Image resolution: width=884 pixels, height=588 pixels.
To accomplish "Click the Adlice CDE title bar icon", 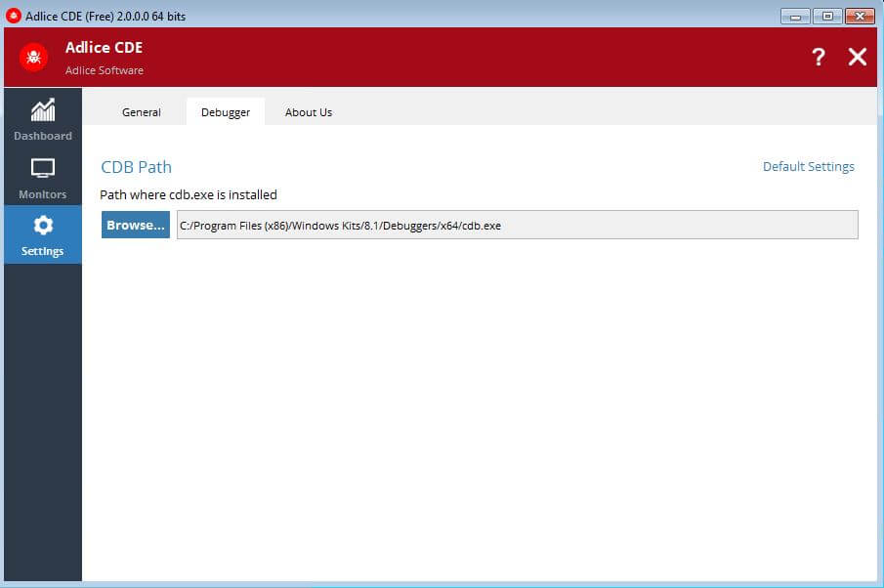I will click(x=14, y=16).
